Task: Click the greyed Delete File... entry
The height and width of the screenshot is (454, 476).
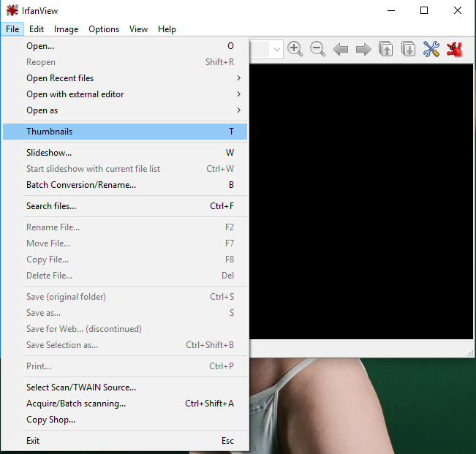Action: pyautogui.click(x=125, y=276)
